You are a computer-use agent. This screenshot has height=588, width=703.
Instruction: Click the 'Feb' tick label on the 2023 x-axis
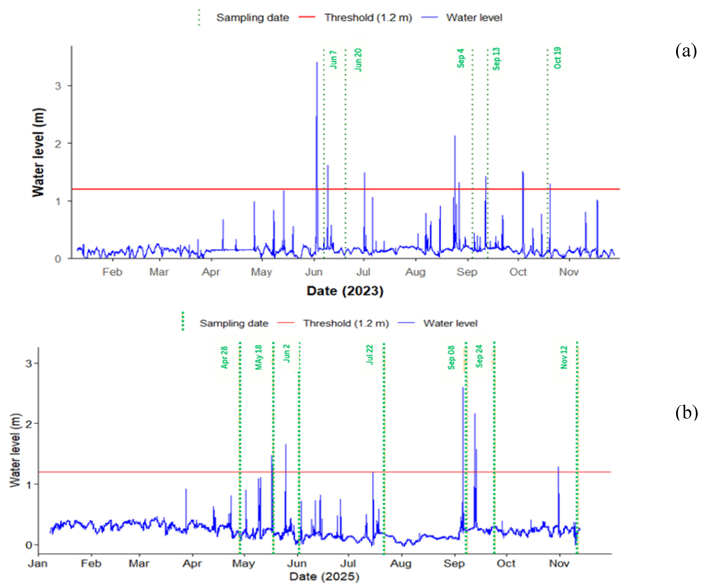point(112,272)
